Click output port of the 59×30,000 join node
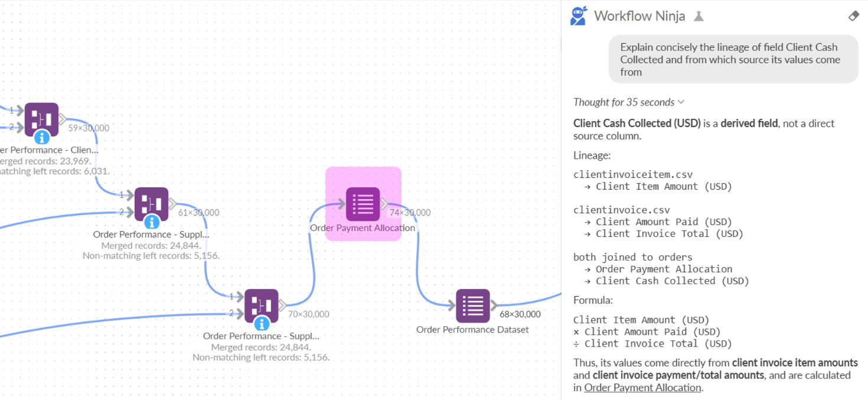The height and width of the screenshot is (400, 868). (x=63, y=119)
